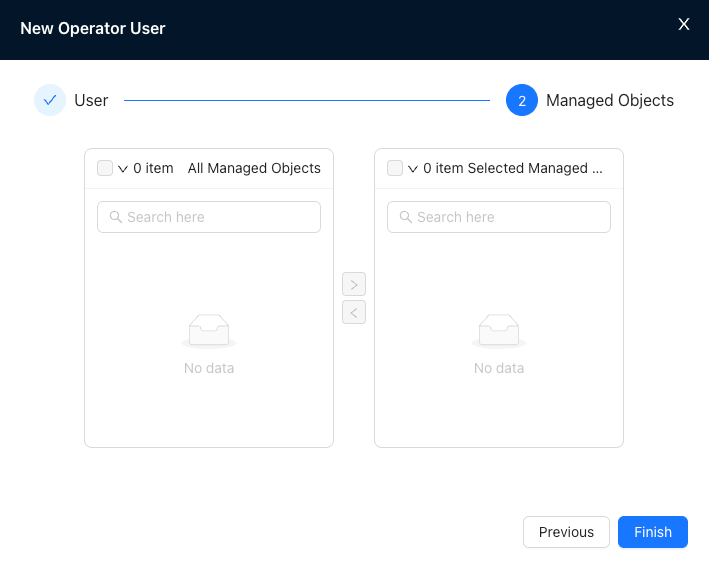
Task: Tick the All Managed Objects select-all checkbox
Action: pos(105,168)
